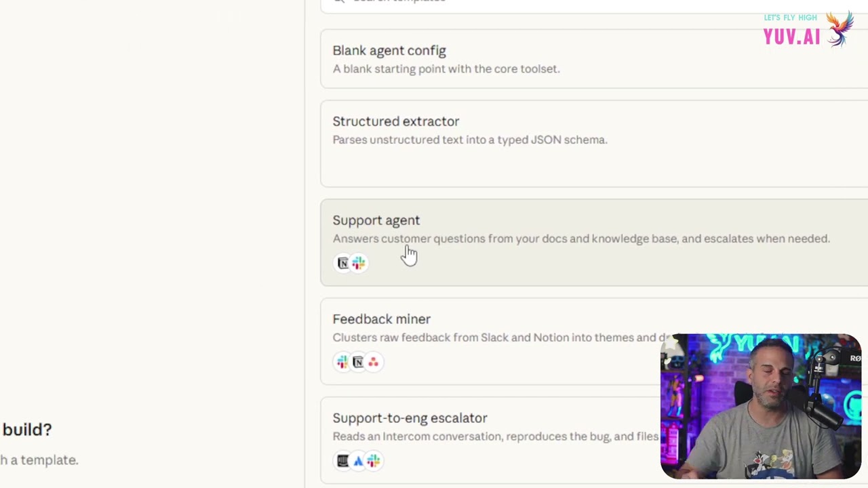
Task: Select the Support-to-eng escalator template title
Action: pos(410,418)
